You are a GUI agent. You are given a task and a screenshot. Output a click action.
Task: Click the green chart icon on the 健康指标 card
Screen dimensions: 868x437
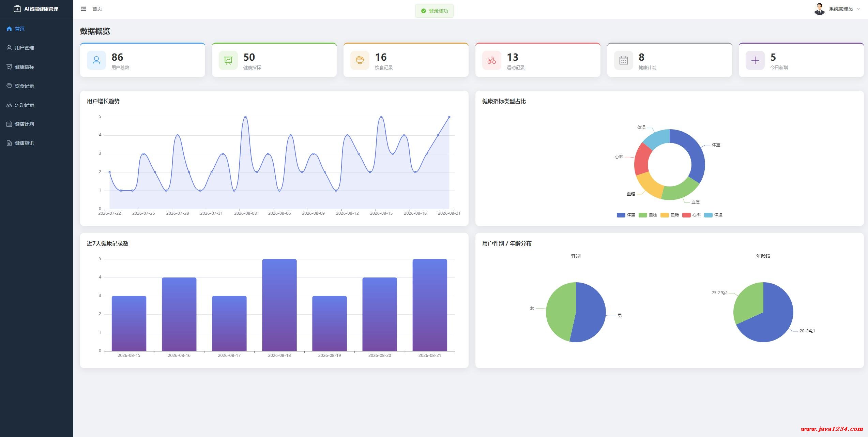228,60
